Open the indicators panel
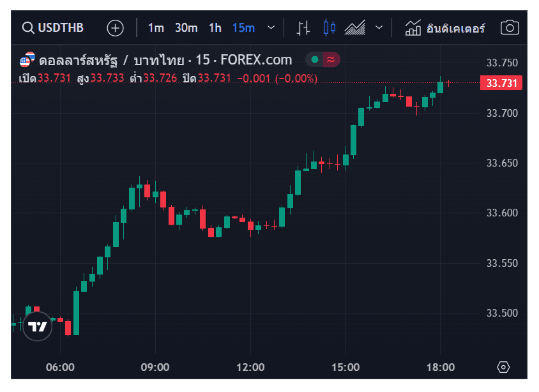Image resolution: width=539 pixels, height=392 pixels. (446, 28)
